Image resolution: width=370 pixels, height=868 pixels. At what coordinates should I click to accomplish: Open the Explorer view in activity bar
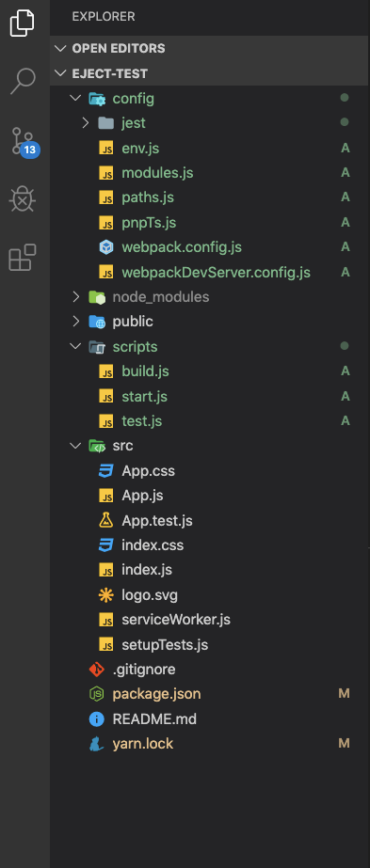coord(23,23)
